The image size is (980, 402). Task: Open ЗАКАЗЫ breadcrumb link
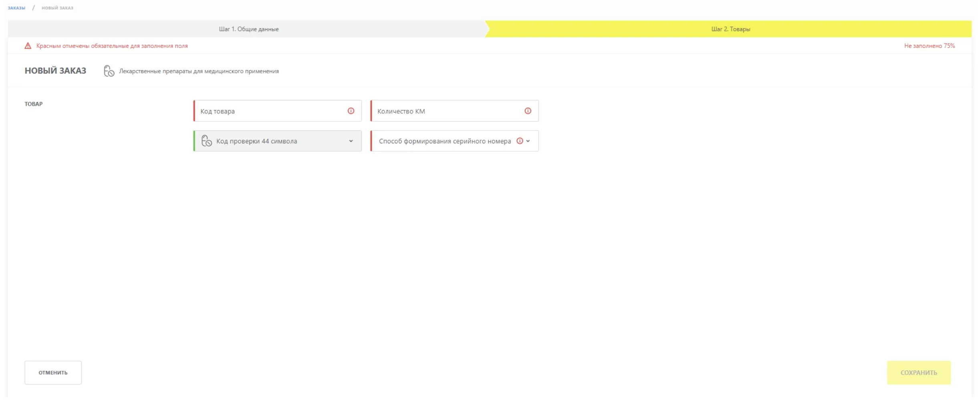click(x=16, y=8)
